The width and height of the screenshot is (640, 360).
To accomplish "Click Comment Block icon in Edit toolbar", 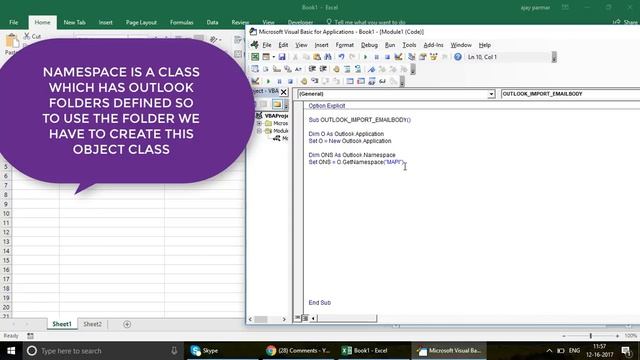I will (347, 69).
